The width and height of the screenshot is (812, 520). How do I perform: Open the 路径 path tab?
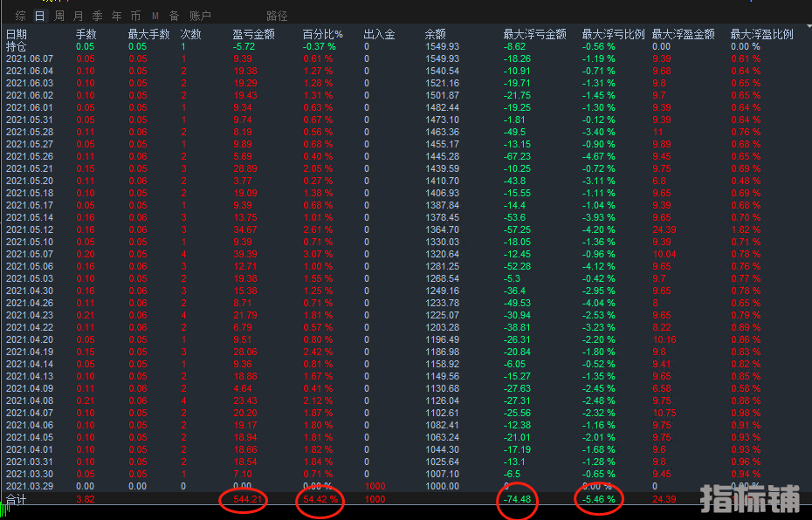277,16
